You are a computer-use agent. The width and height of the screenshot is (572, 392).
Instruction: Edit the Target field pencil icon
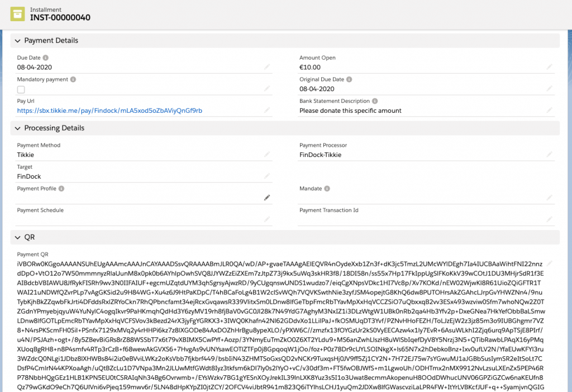(267, 176)
